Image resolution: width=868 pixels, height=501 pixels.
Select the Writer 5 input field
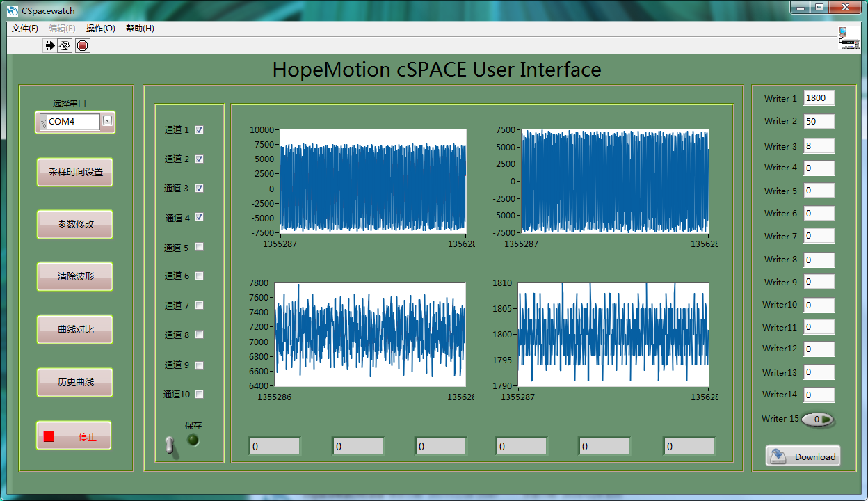pos(819,191)
